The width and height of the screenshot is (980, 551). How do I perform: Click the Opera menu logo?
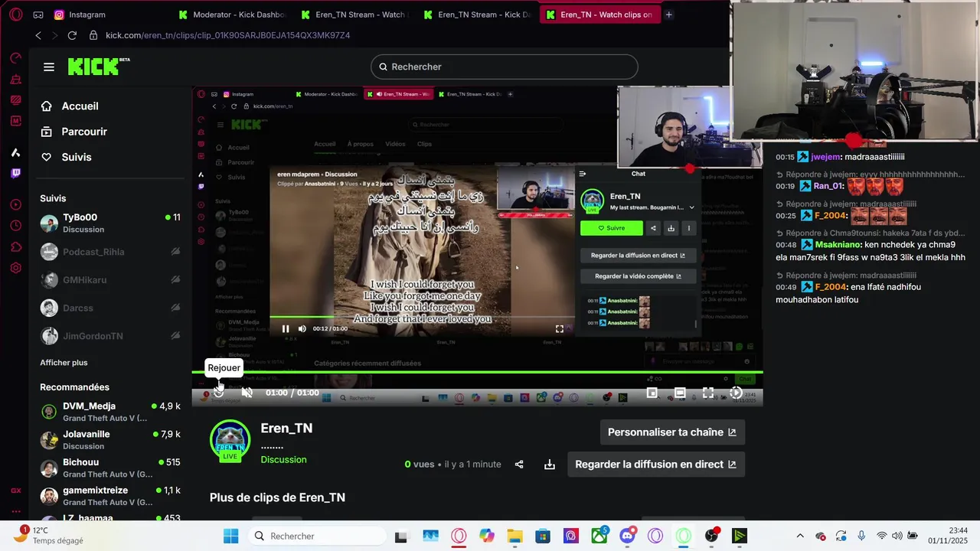pos(15,15)
